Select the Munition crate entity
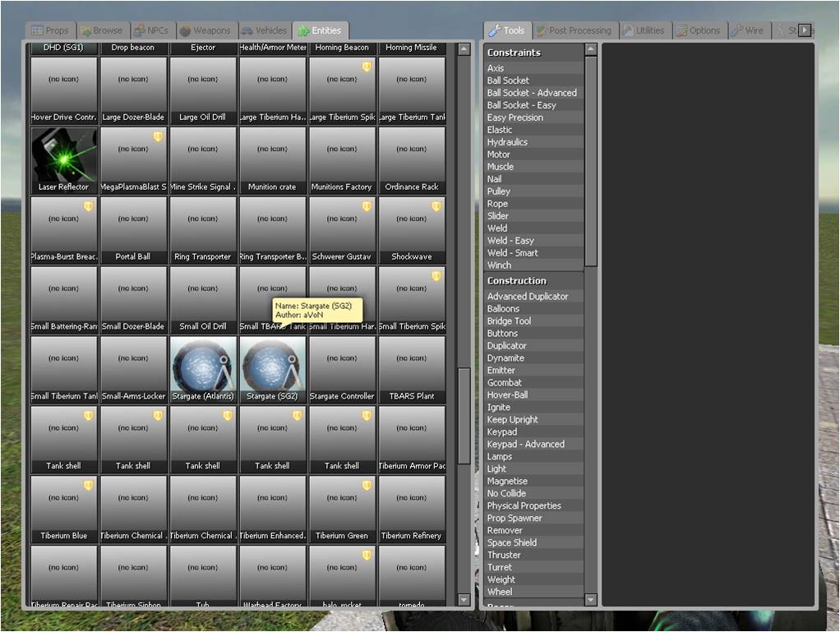Image resolution: width=840 pixels, height=632 pixels. (x=273, y=160)
